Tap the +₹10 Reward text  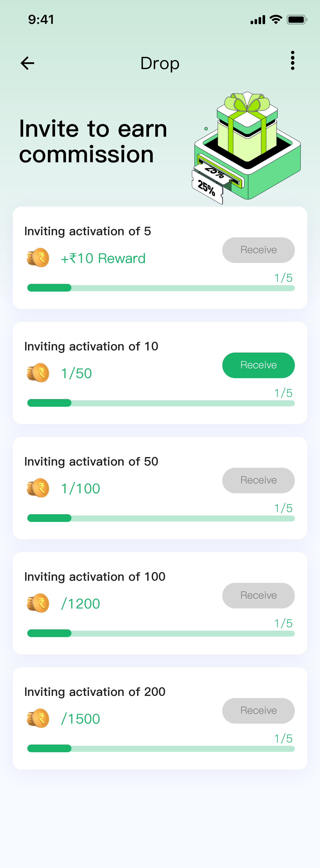pyautogui.click(x=103, y=258)
